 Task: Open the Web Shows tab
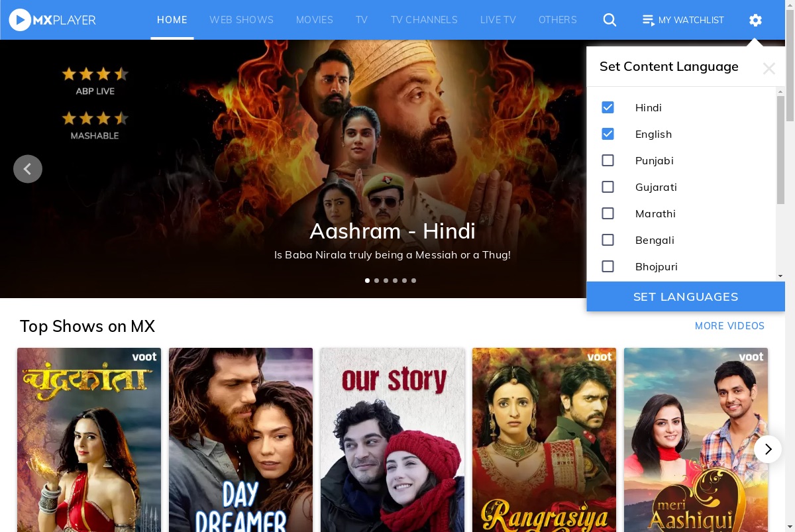(x=242, y=20)
